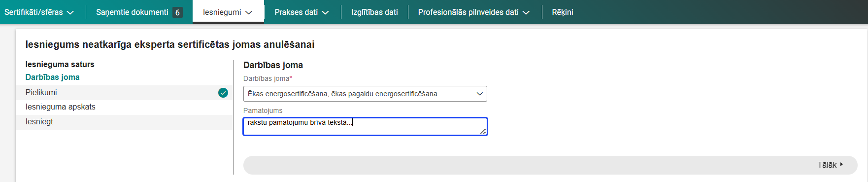Go to the Iesniegt step

[124, 122]
